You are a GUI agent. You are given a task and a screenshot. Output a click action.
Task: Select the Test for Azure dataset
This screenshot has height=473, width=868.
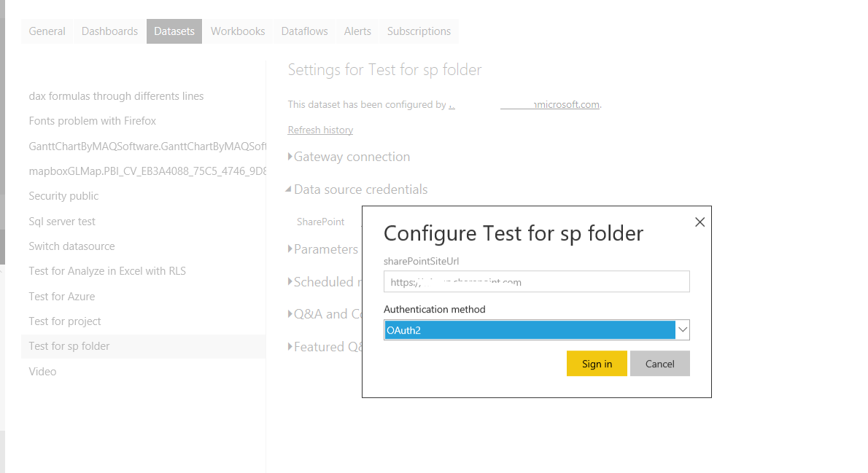pyautogui.click(x=62, y=297)
